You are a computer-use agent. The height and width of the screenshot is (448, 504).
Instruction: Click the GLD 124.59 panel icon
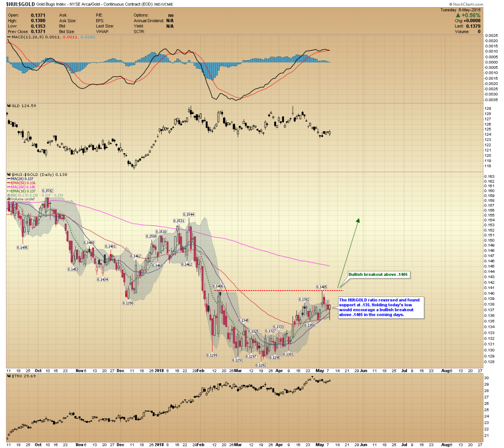coord(8,106)
